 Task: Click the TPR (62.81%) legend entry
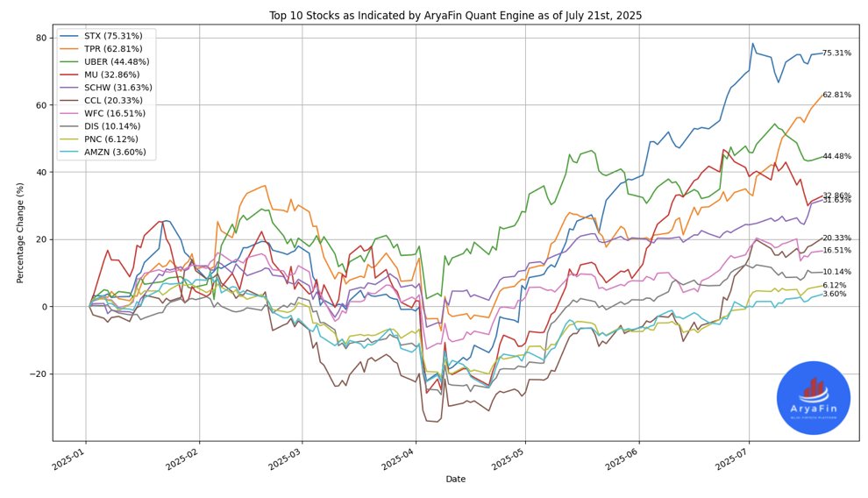[102, 49]
